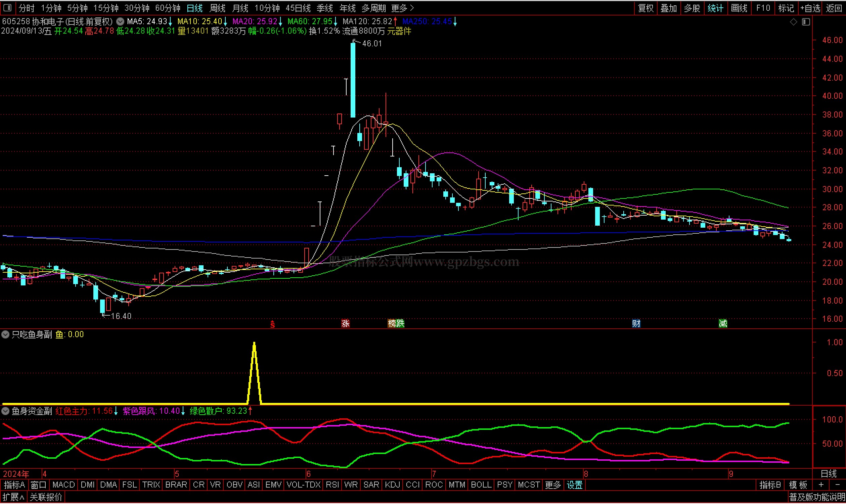Image resolution: width=846 pixels, height=504 pixels.
Task: Click the 指标B tab
Action: point(770,485)
